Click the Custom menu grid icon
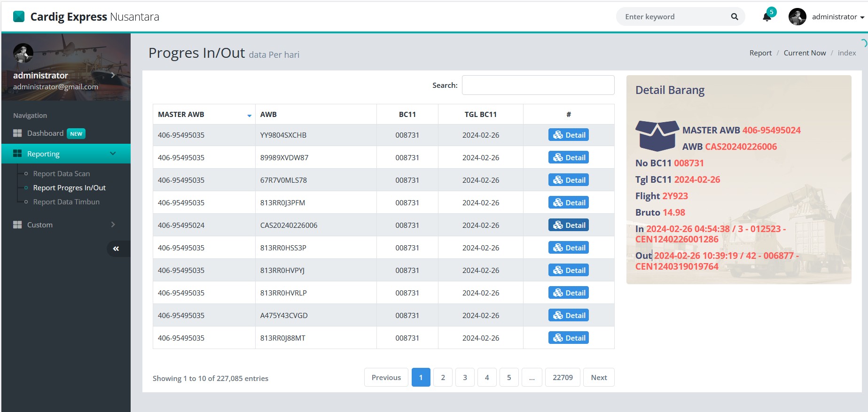 (x=17, y=225)
